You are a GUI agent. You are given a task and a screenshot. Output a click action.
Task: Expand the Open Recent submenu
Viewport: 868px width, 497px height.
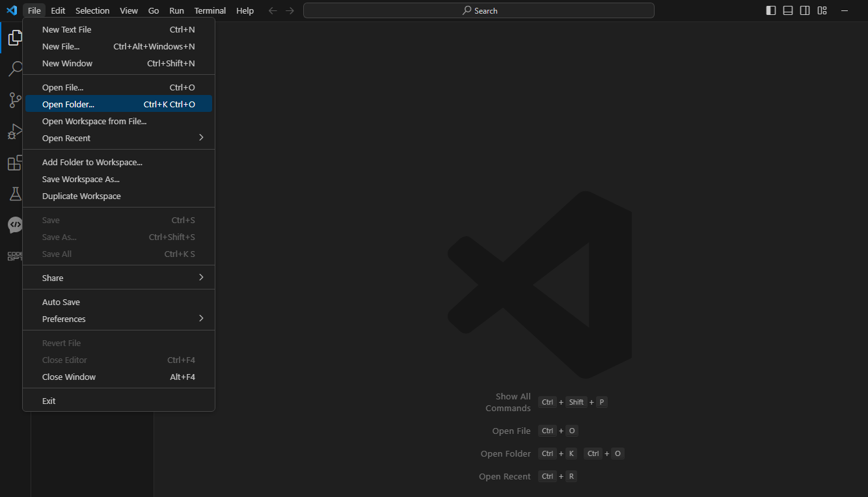click(118, 138)
